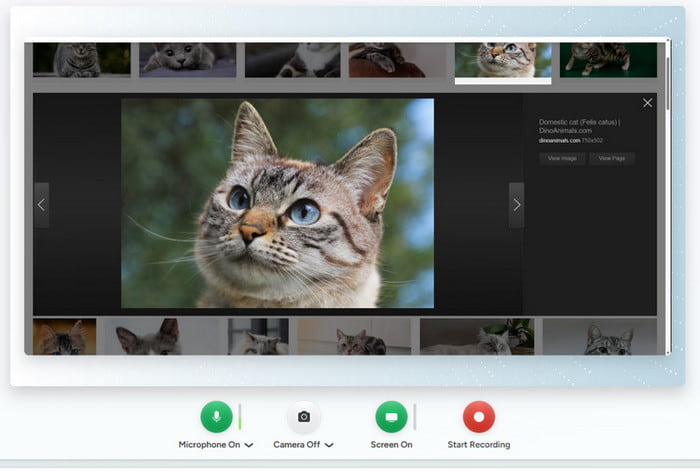Open the first bottom-row orange background cat thumbnail
This screenshot has width=700, height=471.
pos(64,337)
